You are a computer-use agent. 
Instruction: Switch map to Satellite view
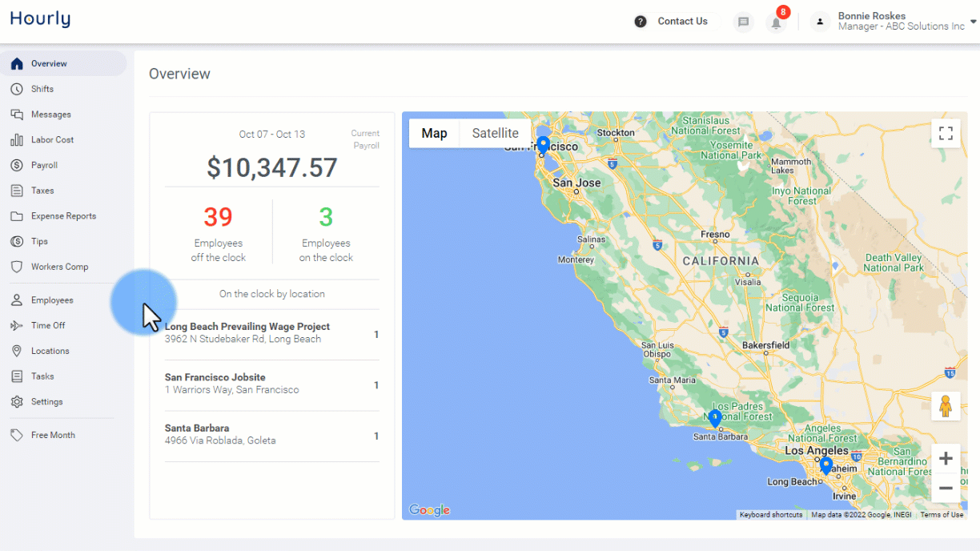495,133
